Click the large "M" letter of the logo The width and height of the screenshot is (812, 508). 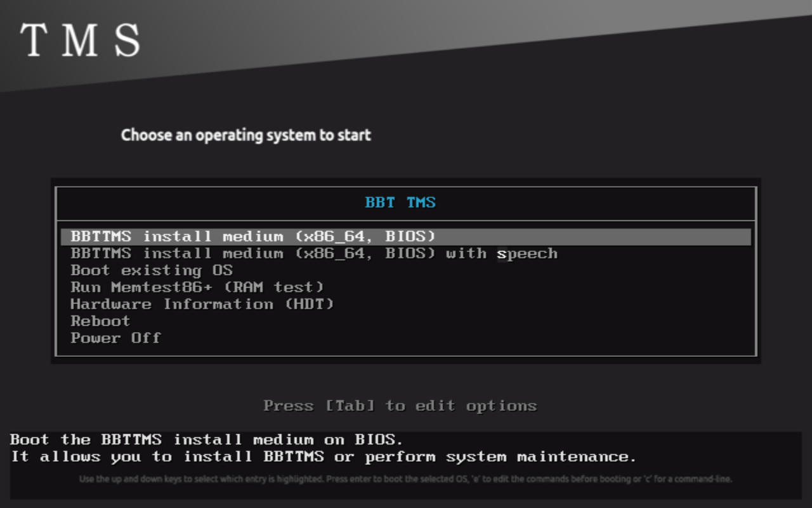(x=80, y=40)
